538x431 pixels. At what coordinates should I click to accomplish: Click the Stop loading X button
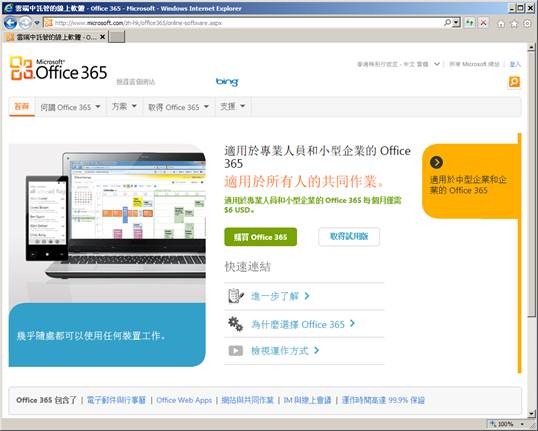[x=483, y=23]
